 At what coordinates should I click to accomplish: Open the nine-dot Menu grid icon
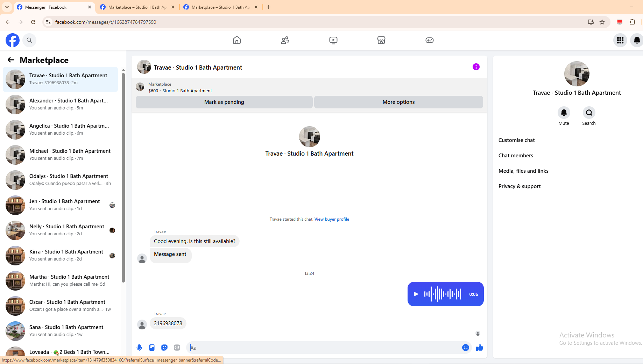click(x=620, y=40)
